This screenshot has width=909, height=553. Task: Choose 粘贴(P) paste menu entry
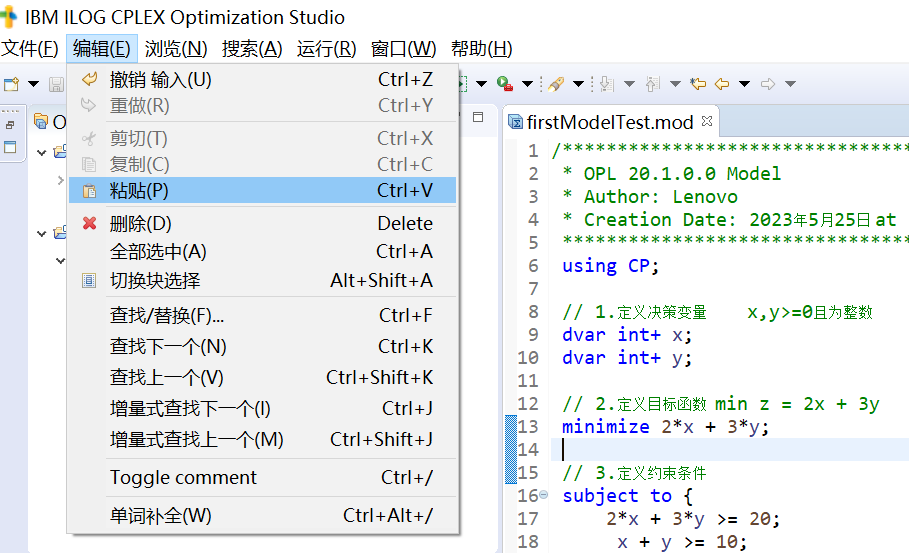pyautogui.click(x=263, y=190)
